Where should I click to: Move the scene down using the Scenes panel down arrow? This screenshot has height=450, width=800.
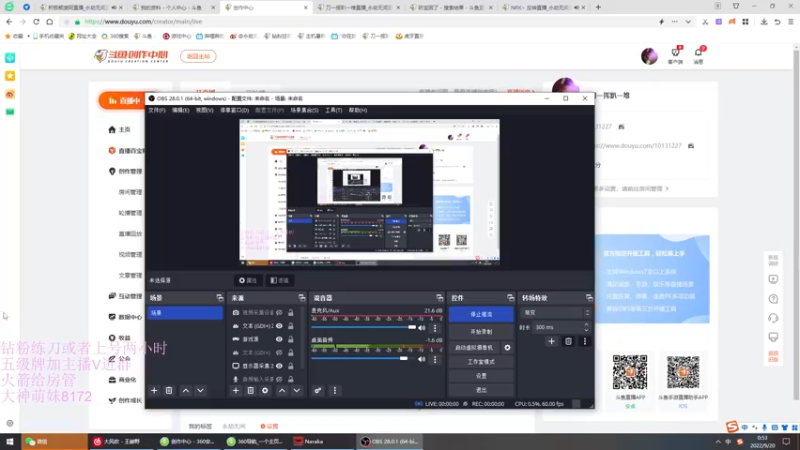[201, 390]
